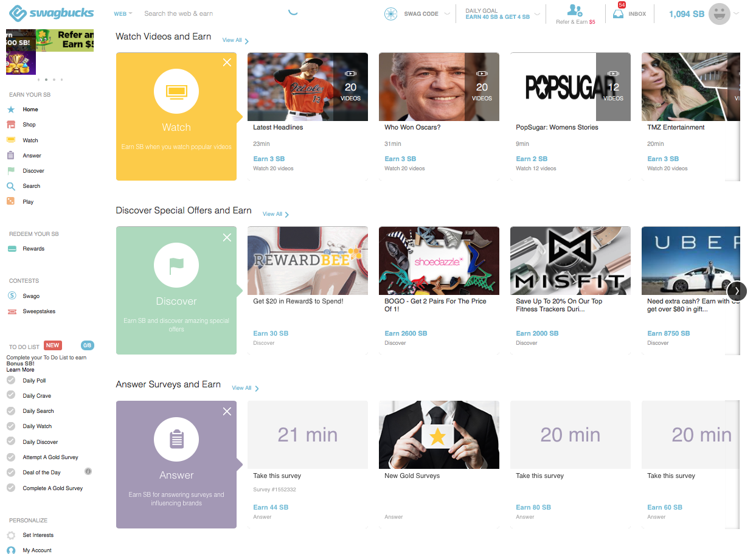Open the Inbox envelope icon
This screenshot has height=554, width=756.
click(619, 14)
